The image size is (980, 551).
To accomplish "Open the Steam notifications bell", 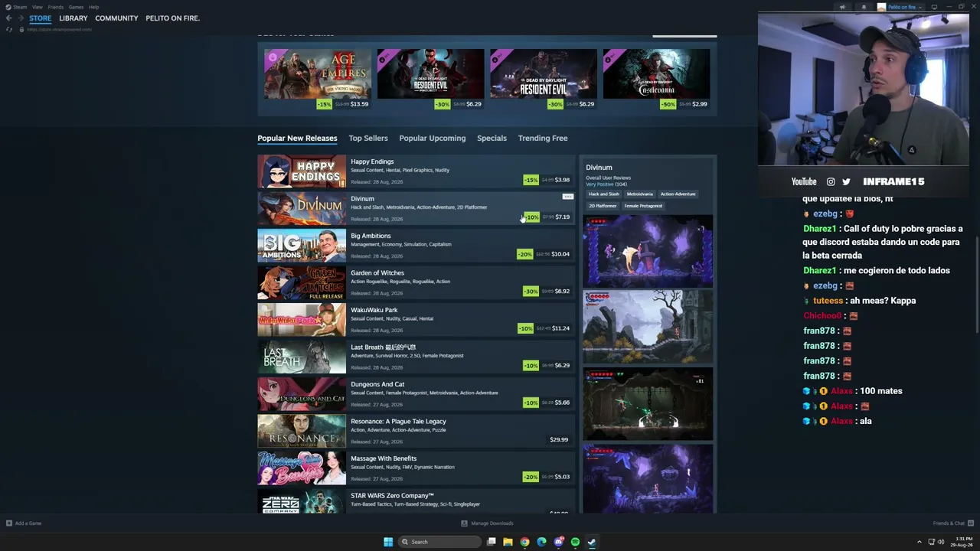I will click(x=864, y=7).
